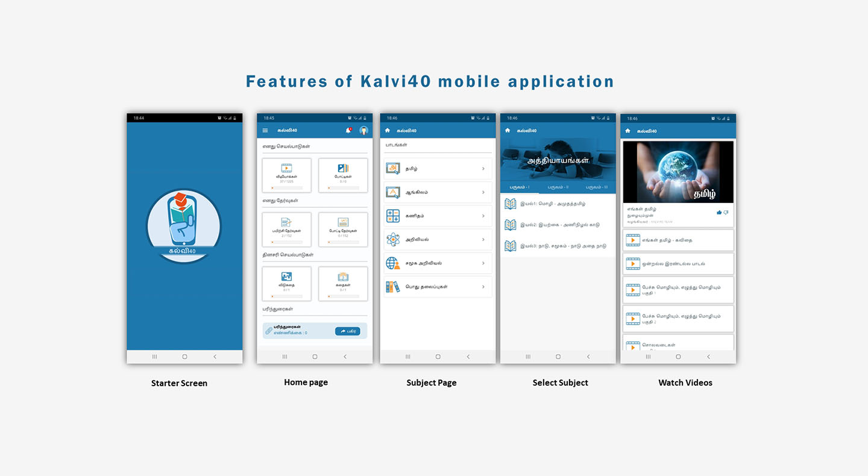The width and height of the screenshot is (868, 476).
Task: Click the 37 / 1225 videos count
Action: point(286,181)
